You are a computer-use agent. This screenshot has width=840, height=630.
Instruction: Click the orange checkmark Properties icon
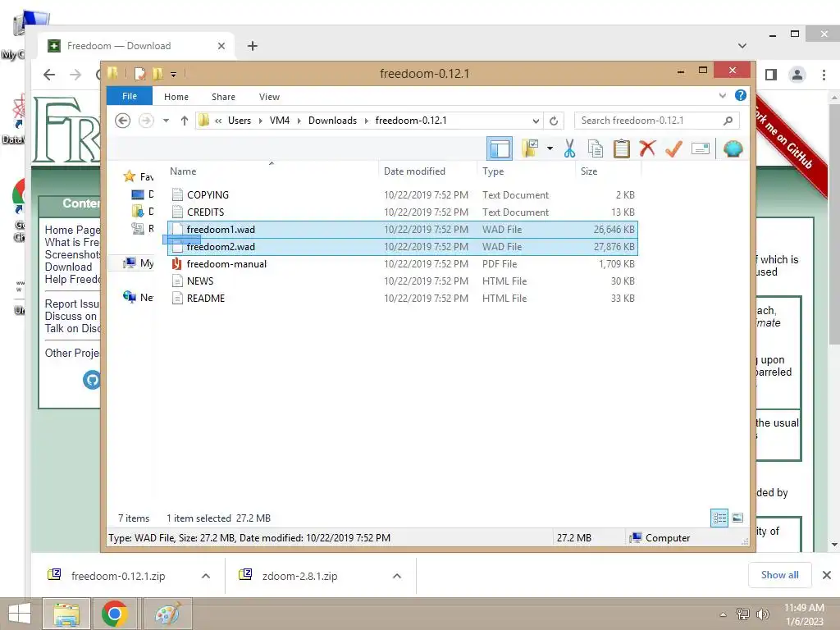(x=673, y=148)
